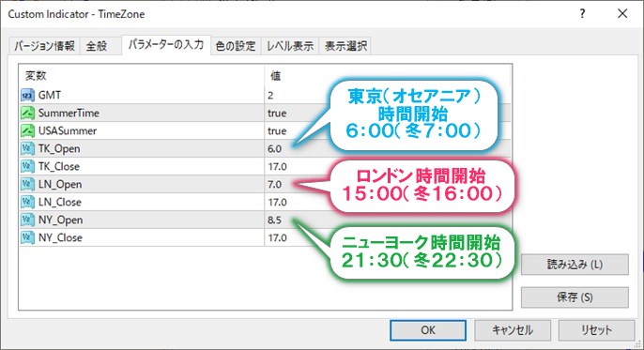
Task: Click the キャンセル button
Action: (513, 330)
